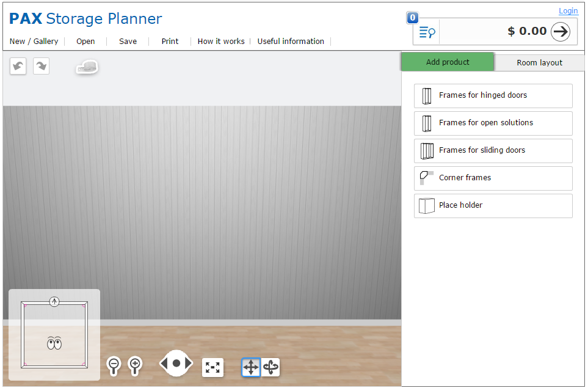Open the New / Gallery menu
588x388 pixels.
tap(34, 42)
